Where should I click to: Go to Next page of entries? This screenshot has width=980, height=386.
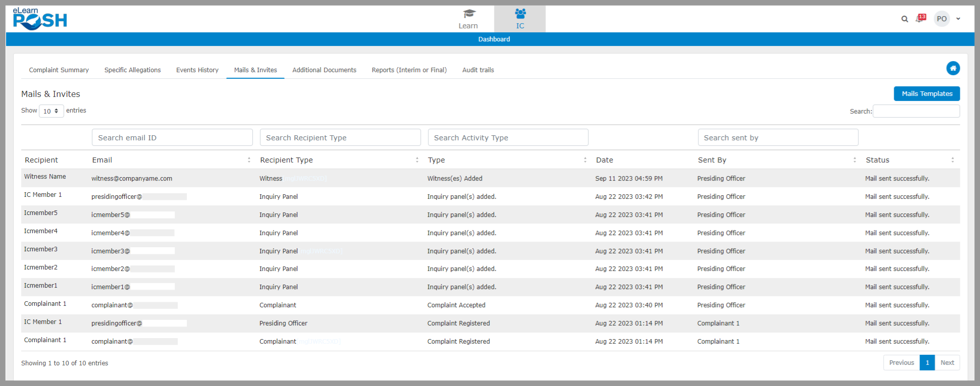(x=947, y=363)
